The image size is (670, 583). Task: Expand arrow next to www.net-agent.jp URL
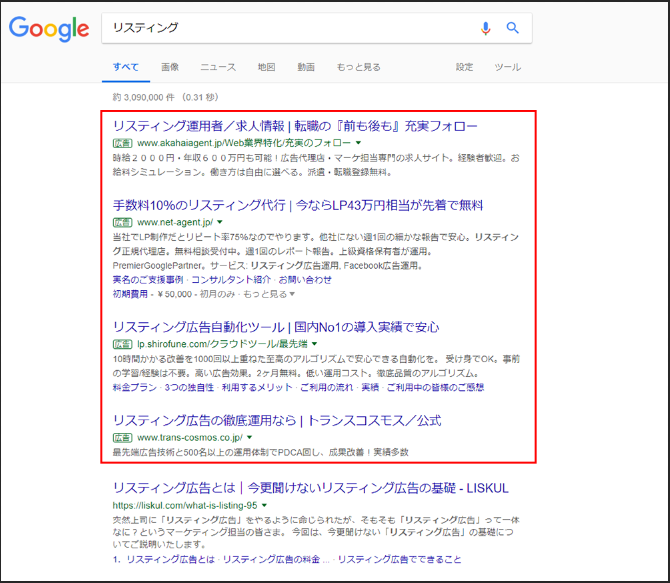pyautogui.click(x=220, y=222)
